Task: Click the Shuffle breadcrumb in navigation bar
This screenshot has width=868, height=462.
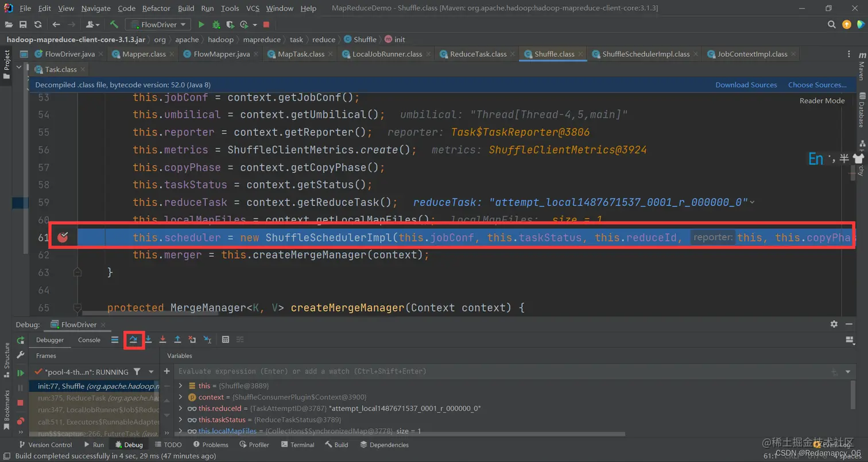Action: 361,40
